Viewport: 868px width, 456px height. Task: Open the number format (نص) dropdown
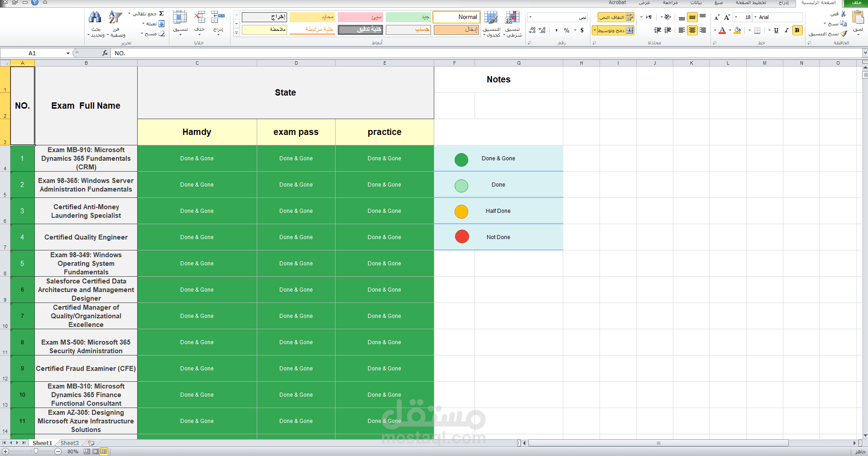(x=531, y=17)
